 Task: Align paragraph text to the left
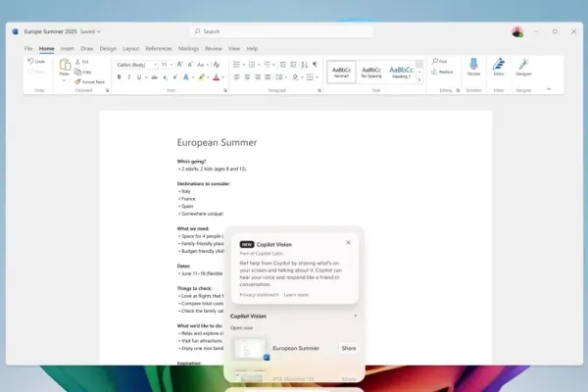click(x=236, y=77)
